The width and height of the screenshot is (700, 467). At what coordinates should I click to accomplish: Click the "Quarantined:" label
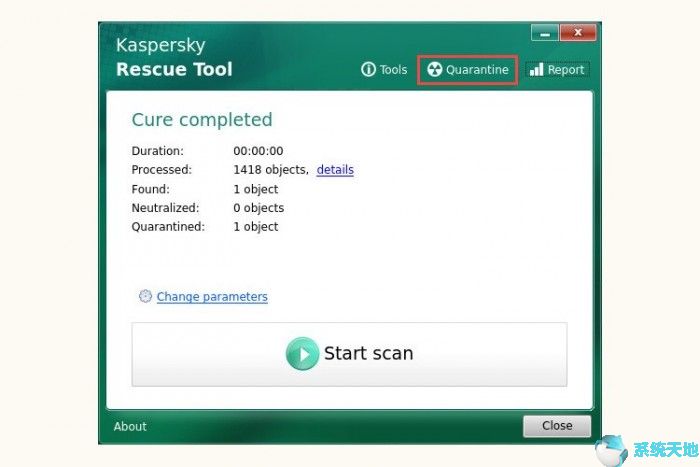pyautogui.click(x=168, y=227)
